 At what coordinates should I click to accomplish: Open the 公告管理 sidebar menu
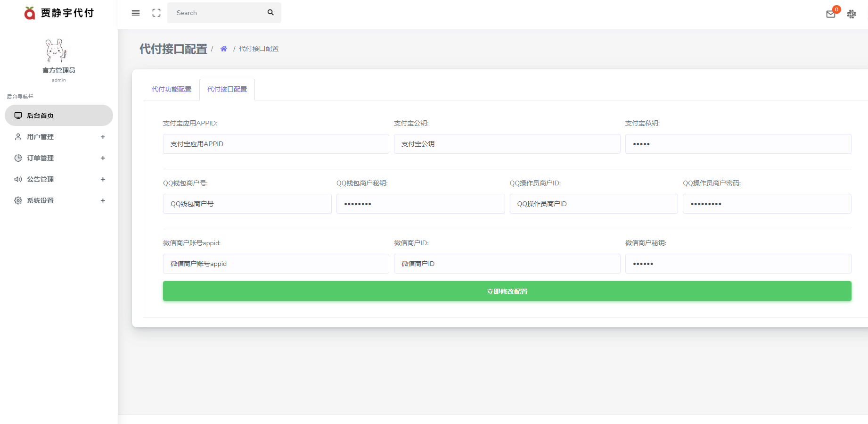[59, 179]
